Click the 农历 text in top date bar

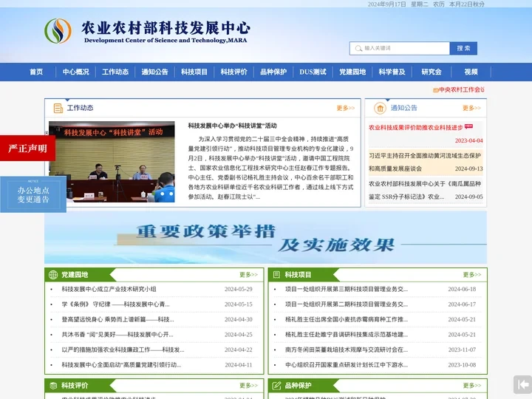[x=439, y=4]
